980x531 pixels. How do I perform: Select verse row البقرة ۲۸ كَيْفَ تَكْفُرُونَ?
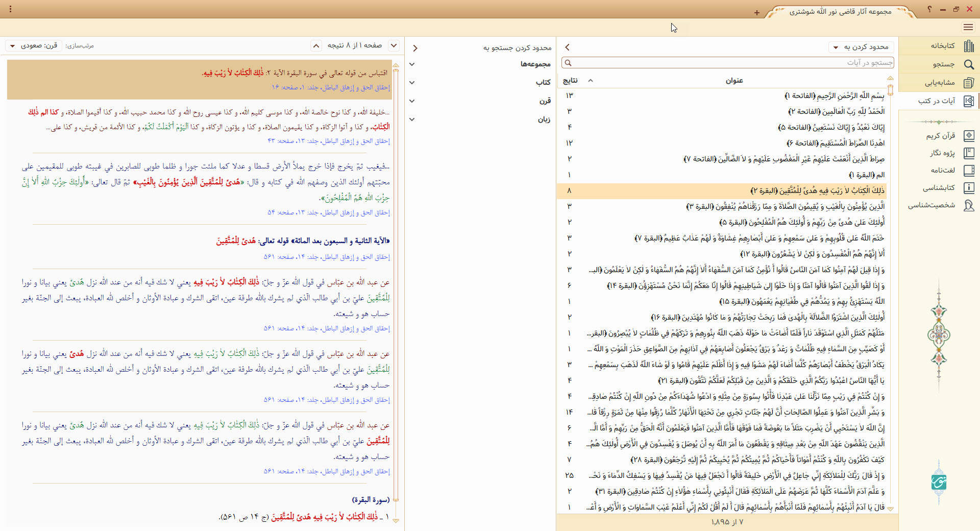coord(721,460)
